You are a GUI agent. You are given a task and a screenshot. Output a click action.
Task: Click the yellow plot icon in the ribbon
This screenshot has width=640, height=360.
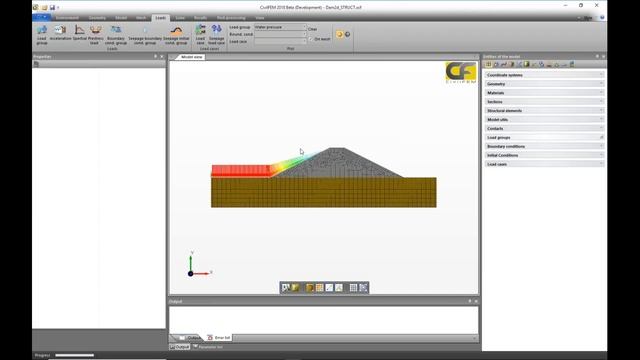(x=340, y=34)
